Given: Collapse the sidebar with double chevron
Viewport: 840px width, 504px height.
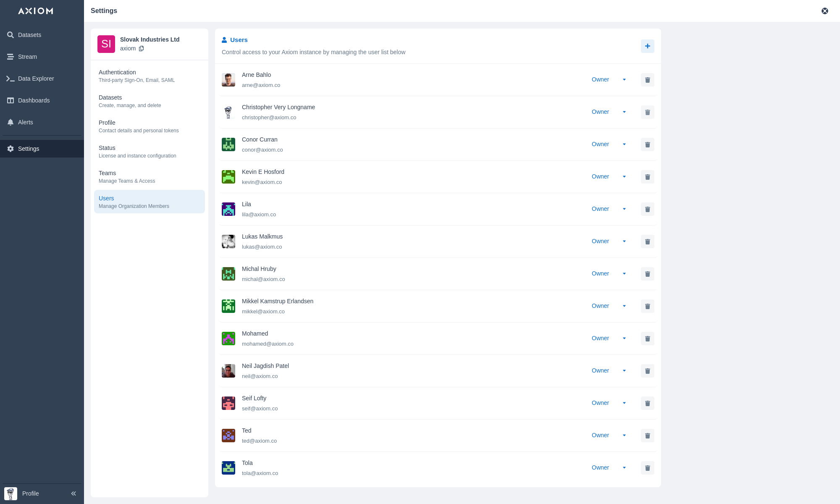Looking at the screenshot, I should coord(73,493).
